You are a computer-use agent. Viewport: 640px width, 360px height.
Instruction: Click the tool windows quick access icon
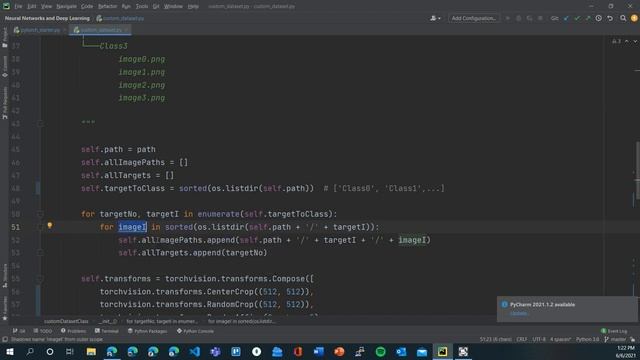tap(5, 339)
